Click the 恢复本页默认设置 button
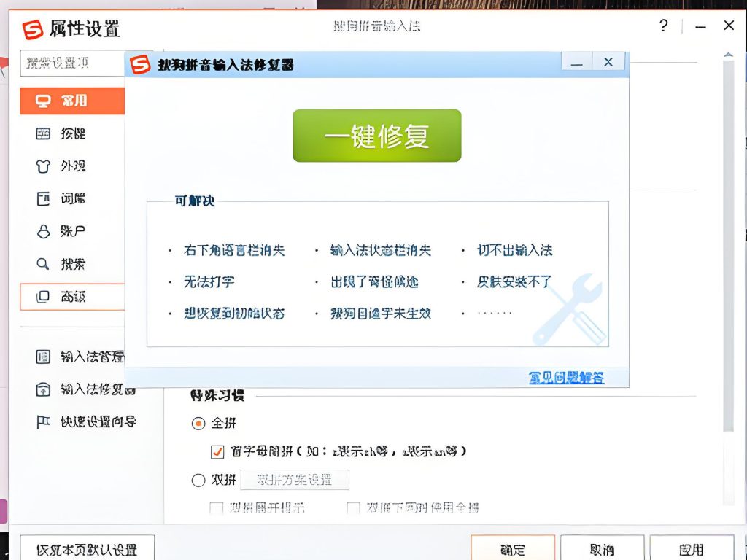The height and width of the screenshot is (560, 747). pos(87,548)
